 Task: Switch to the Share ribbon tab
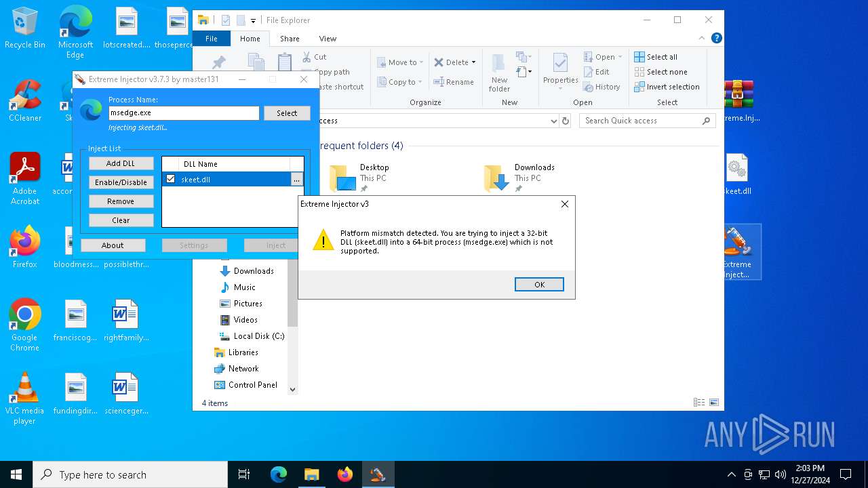click(290, 39)
